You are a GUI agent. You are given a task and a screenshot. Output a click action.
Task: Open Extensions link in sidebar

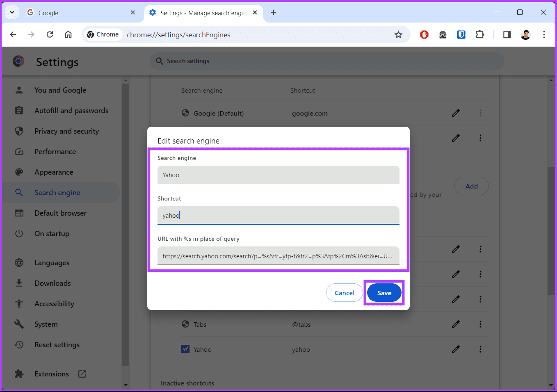[x=52, y=374]
